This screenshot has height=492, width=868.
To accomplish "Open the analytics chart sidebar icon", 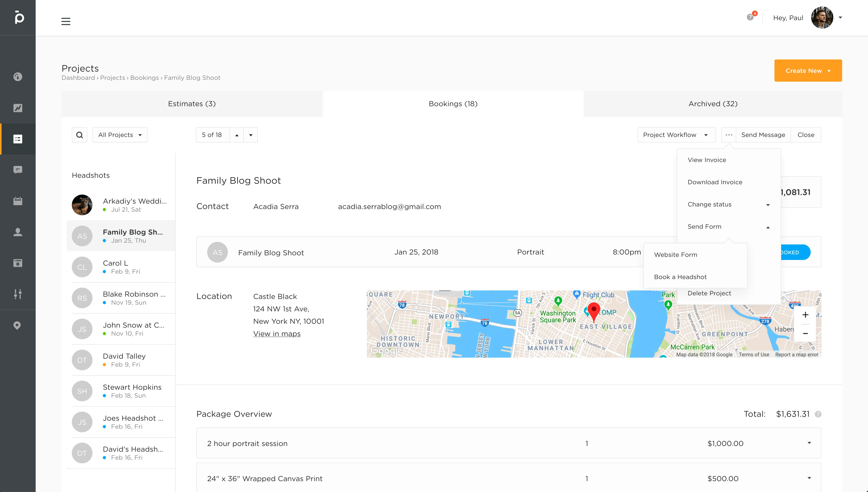I will coord(18,108).
